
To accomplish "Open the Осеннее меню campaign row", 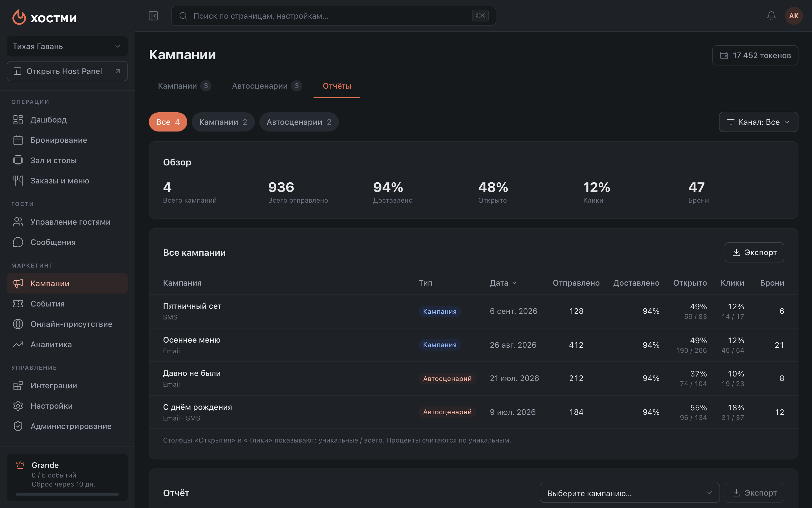I will pyautogui.click(x=473, y=345).
